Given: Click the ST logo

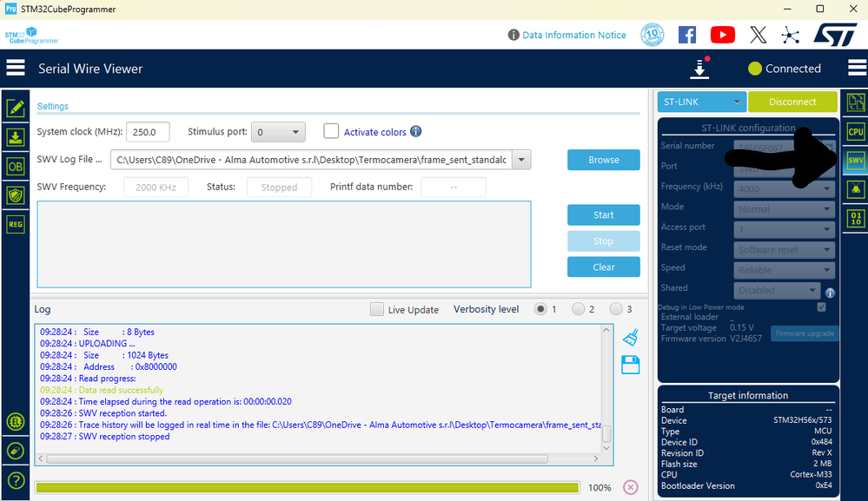Looking at the screenshot, I should [835, 35].
